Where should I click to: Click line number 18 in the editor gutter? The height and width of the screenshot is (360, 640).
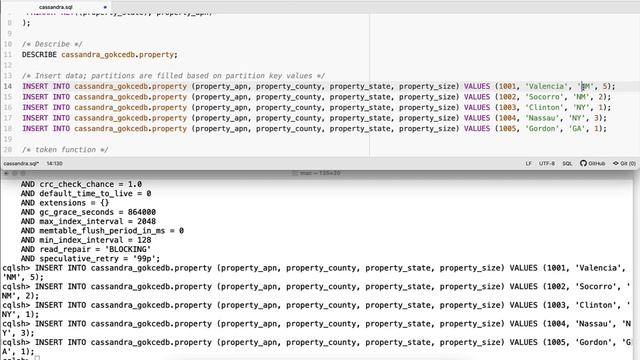coord(8,129)
